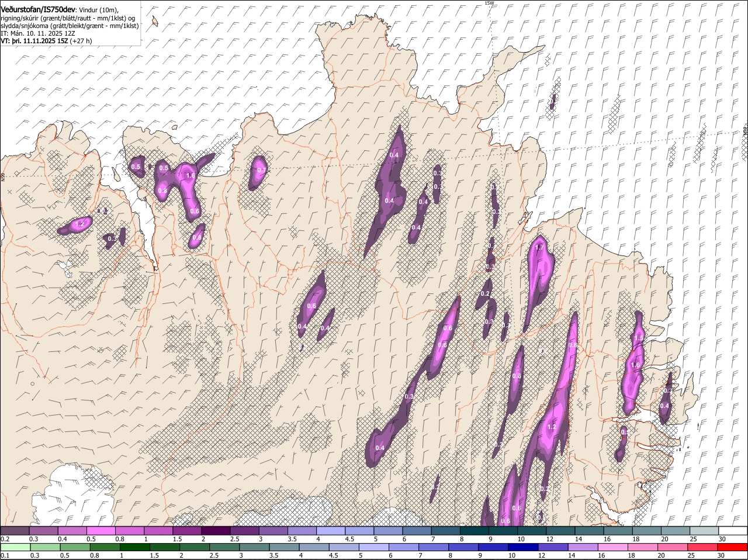
Task: Click the 0.7 precipitation value on the map
Action: tap(262, 170)
